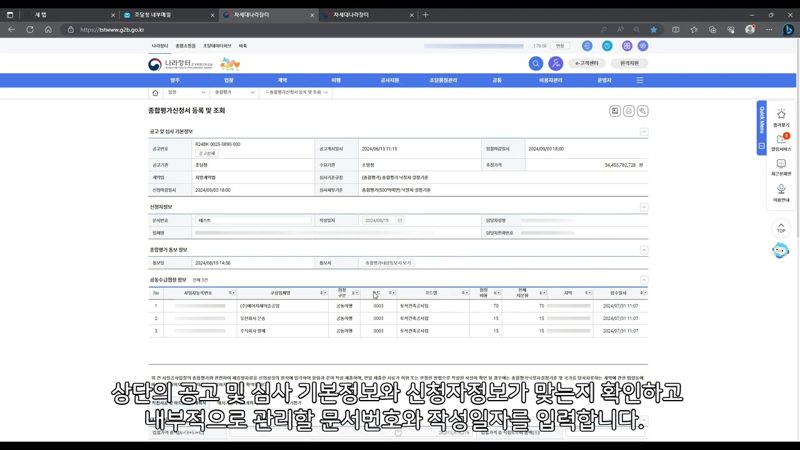
Task: Click the purple grid icon in top bar
Action: coord(627,46)
